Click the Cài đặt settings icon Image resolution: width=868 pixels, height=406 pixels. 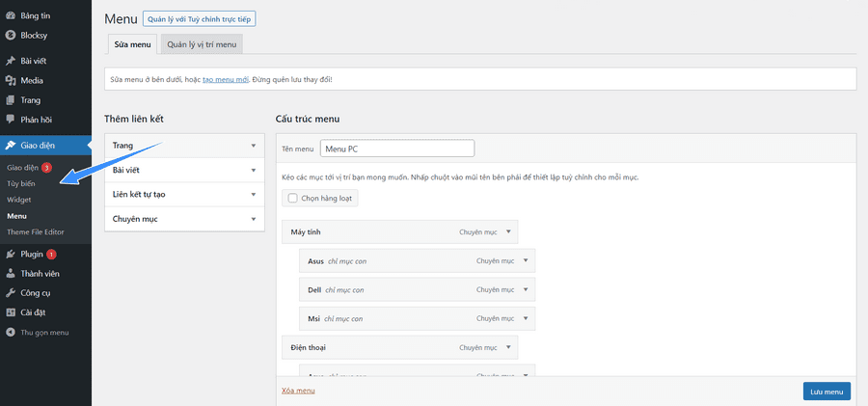pos(11,312)
